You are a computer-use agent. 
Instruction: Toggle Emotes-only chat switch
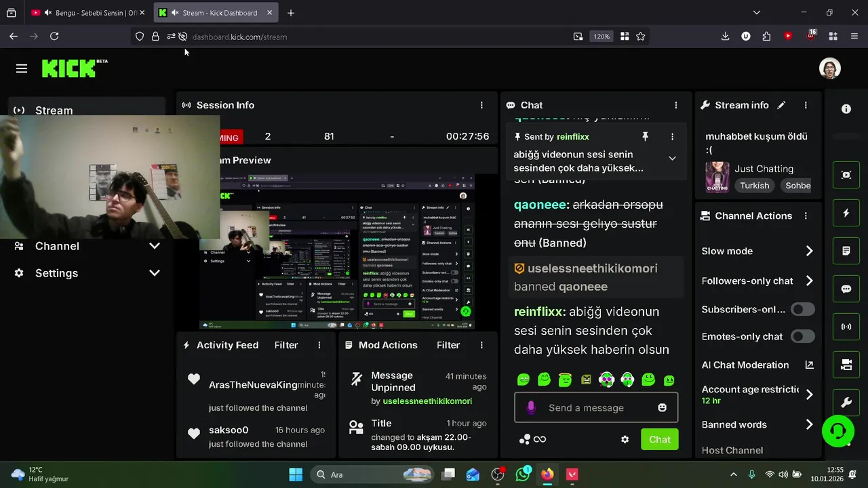(803, 336)
